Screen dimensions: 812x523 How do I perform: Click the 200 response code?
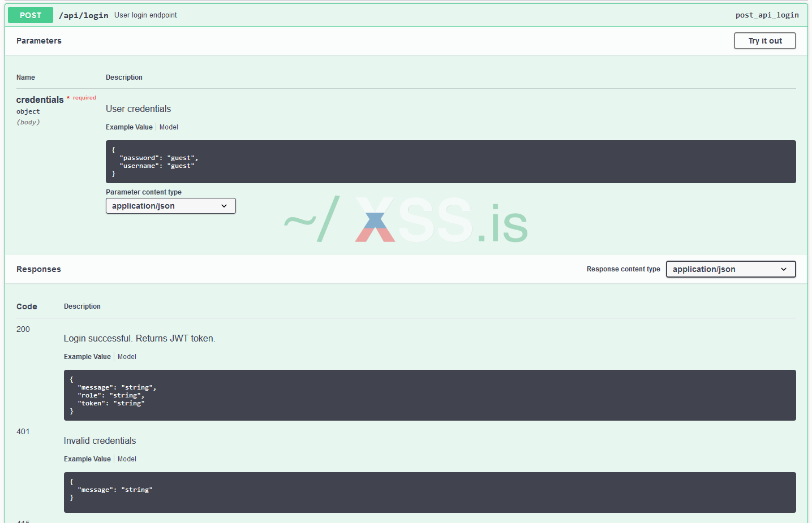23,329
